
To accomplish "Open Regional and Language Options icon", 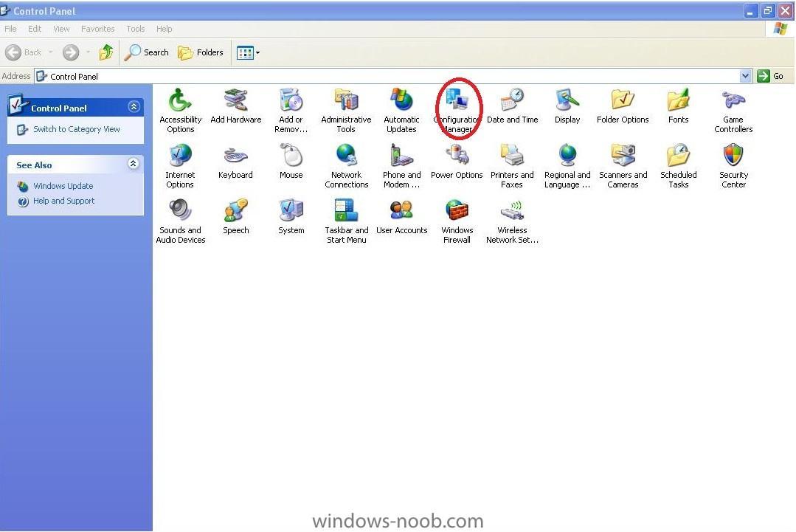I will point(567,166).
